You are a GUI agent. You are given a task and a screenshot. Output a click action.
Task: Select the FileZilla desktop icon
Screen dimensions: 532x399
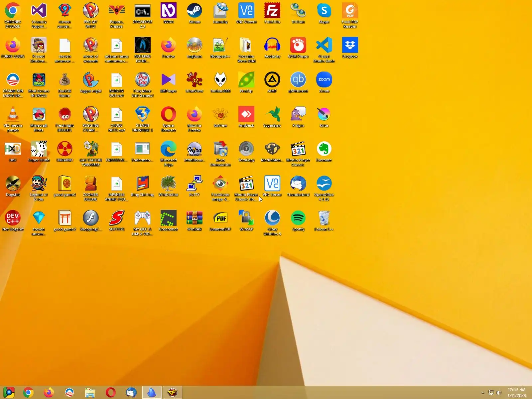point(272,14)
